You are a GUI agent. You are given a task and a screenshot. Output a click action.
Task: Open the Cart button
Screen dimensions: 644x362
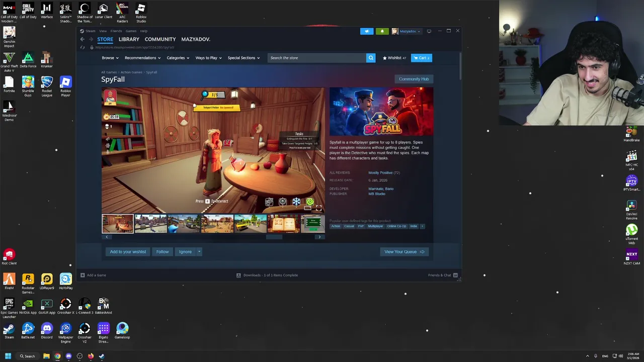(422, 58)
